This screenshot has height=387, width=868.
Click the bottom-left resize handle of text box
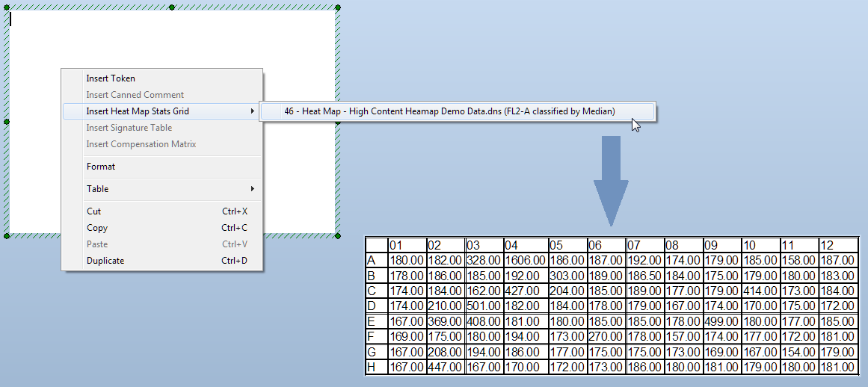(7, 236)
